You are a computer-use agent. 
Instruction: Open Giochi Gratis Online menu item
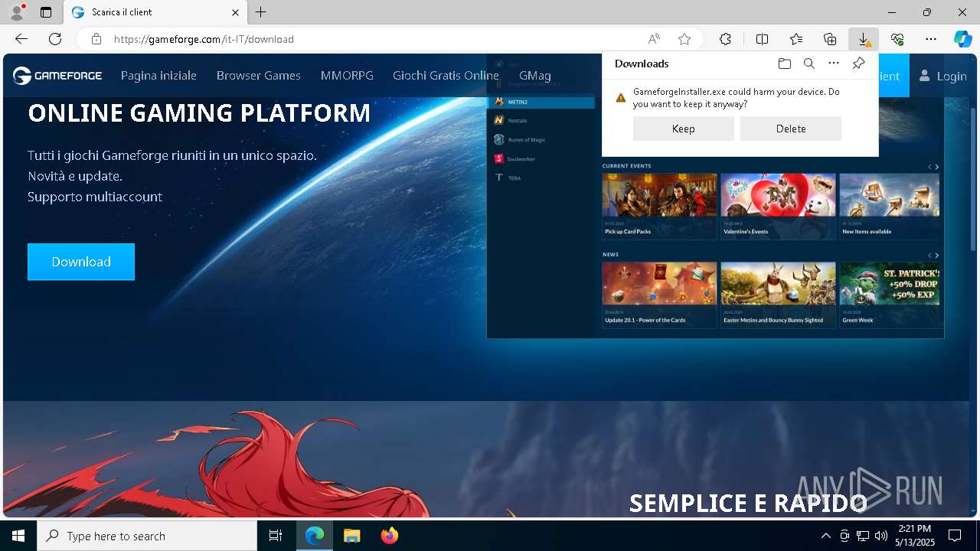coord(446,76)
